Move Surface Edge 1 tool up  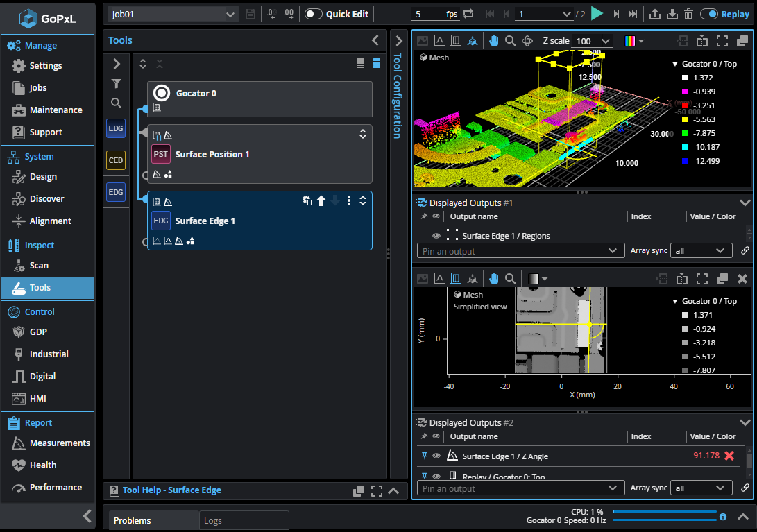(321, 201)
